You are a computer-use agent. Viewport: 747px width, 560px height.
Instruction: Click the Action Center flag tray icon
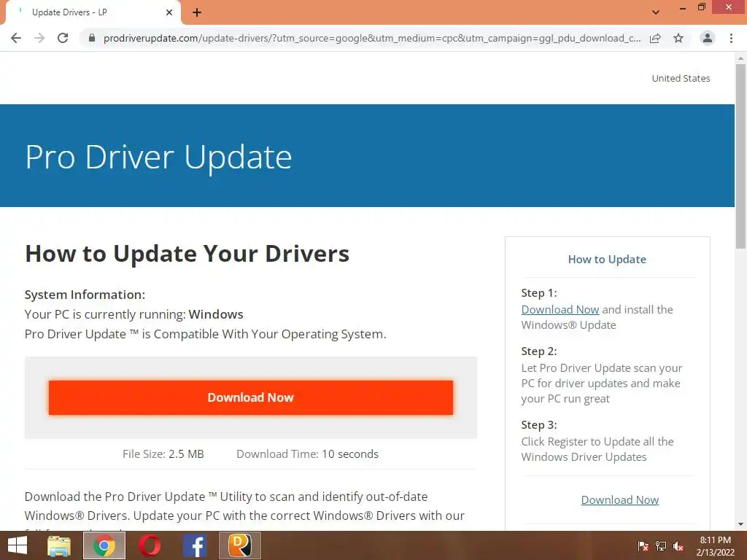click(643, 546)
